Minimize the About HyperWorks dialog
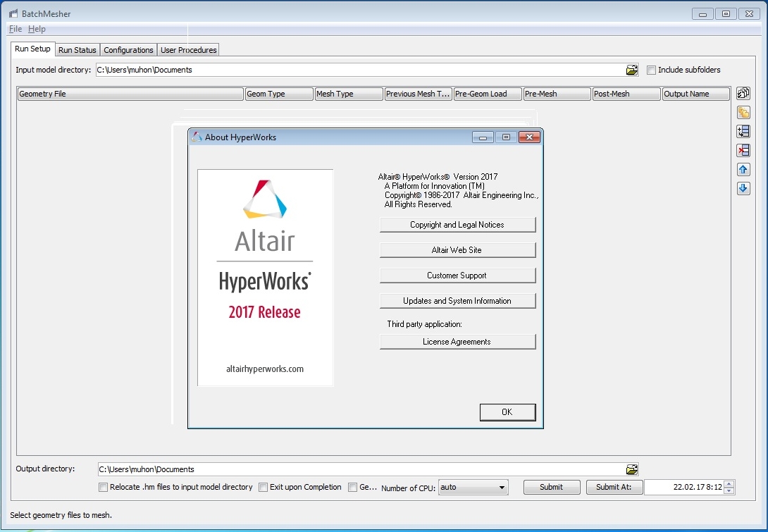The height and width of the screenshot is (532, 768). [483, 137]
